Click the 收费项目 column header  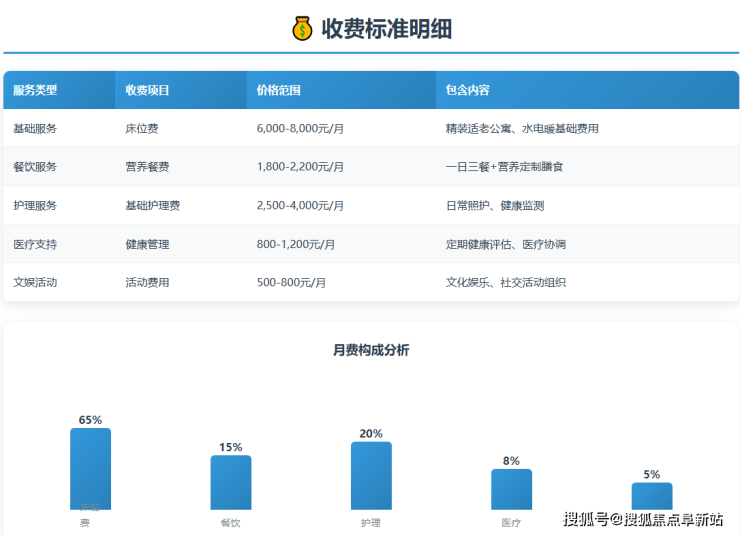[147, 90]
